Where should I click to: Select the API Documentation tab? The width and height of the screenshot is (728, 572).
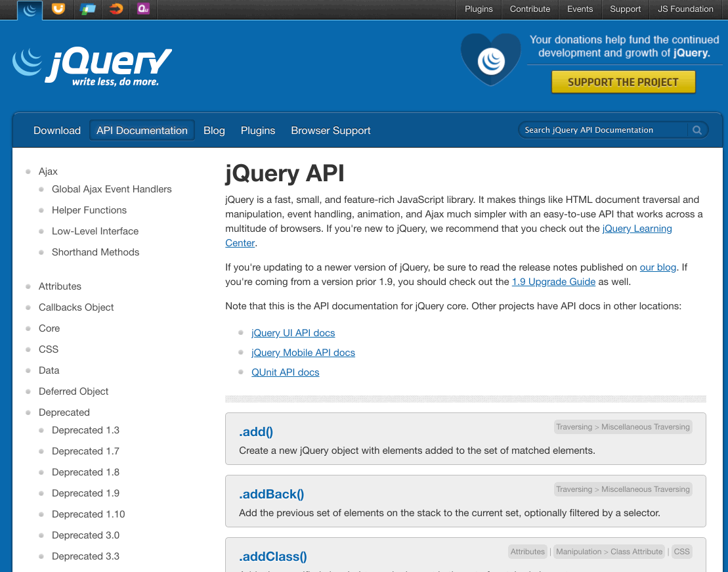(x=142, y=131)
